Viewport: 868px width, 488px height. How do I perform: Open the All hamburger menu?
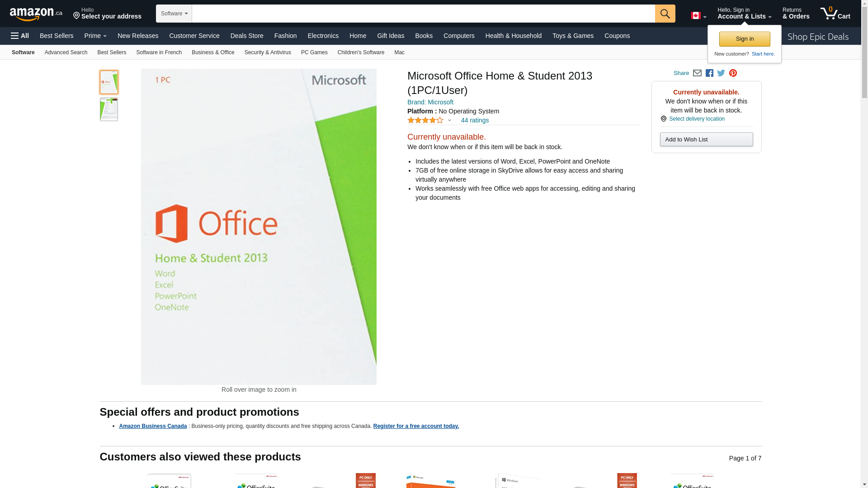[x=20, y=36]
